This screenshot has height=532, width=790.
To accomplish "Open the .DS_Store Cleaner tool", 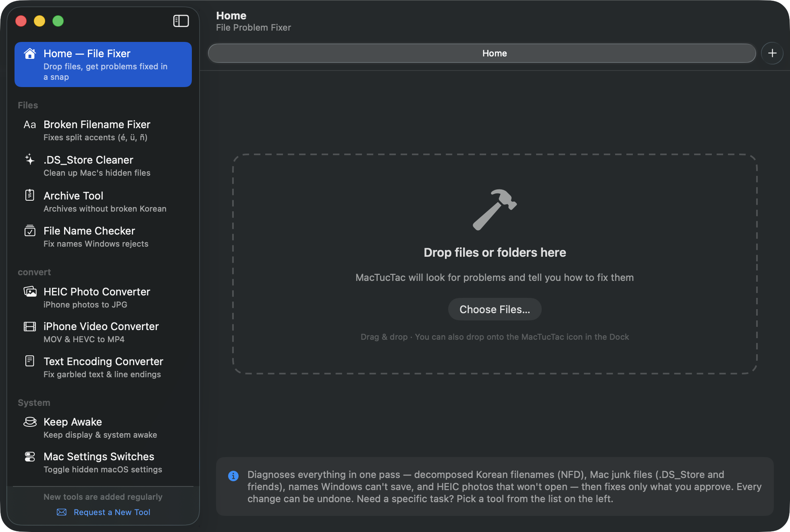I will pos(103,166).
